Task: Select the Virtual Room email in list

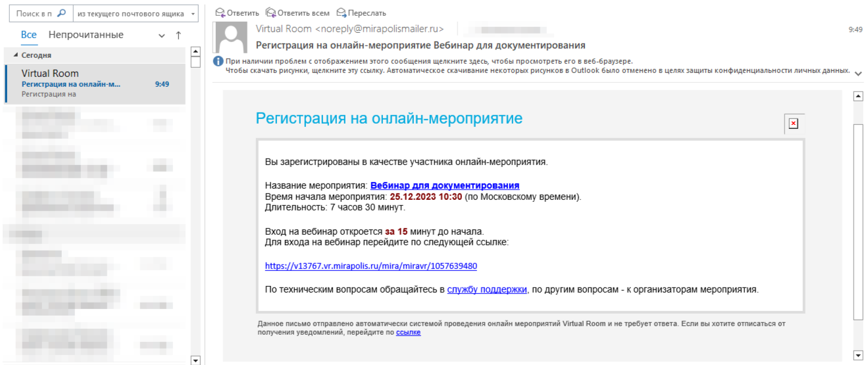Action: (x=95, y=84)
